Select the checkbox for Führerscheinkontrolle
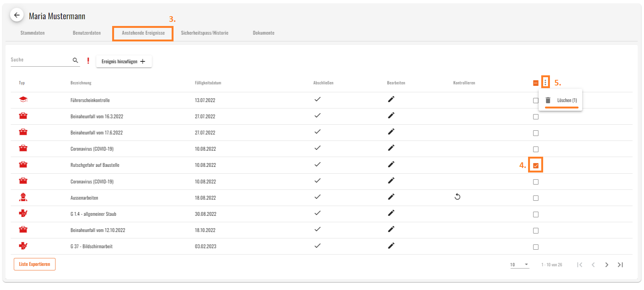 [536, 101]
